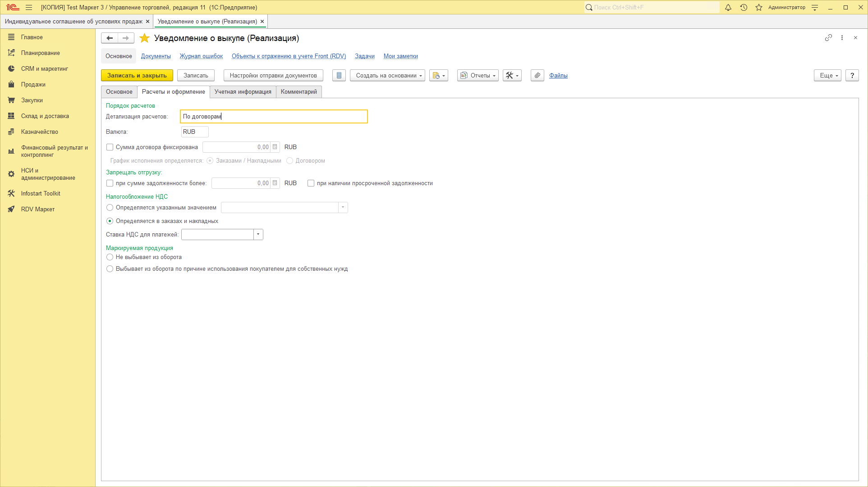Check 'при наличии просроченной задолженности' option

[311, 183]
